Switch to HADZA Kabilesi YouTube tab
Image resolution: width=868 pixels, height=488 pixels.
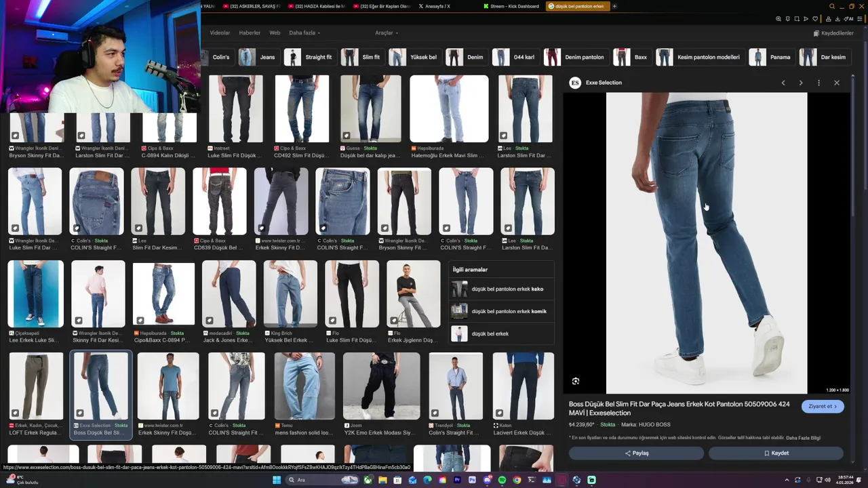tap(317, 6)
